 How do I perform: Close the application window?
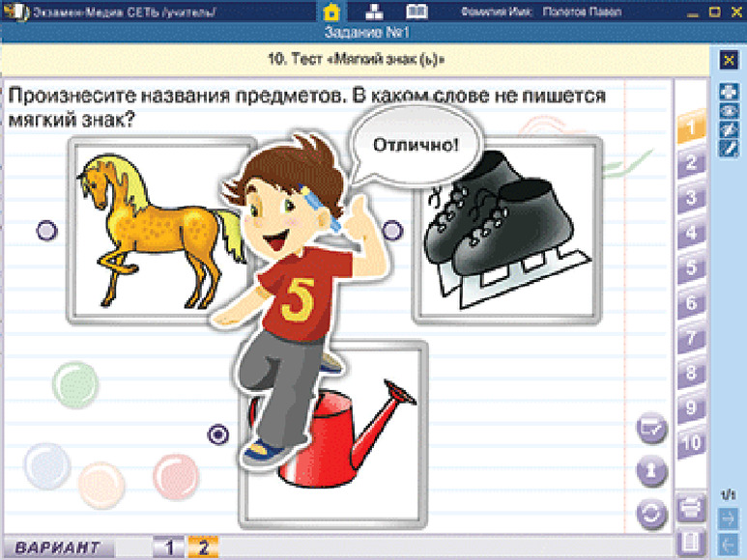pyautogui.click(x=736, y=12)
